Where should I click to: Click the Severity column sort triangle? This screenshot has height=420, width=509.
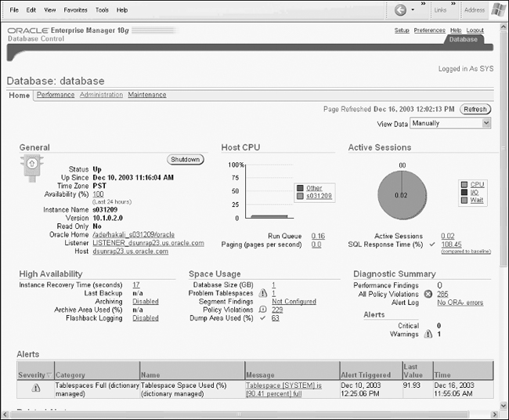(49, 375)
